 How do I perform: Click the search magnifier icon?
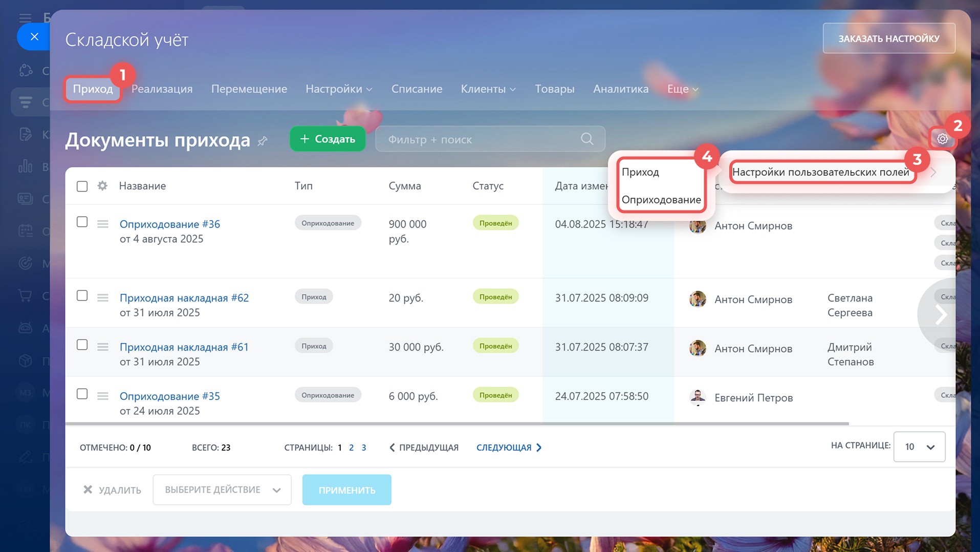coord(587,139)
